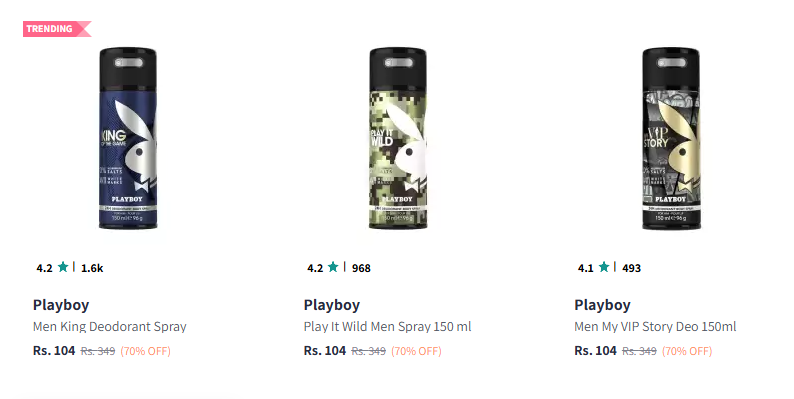This screenshot has height=399, width=794.
Task: Open the 1.6k ratings count
Action: (x=92, y=268)
